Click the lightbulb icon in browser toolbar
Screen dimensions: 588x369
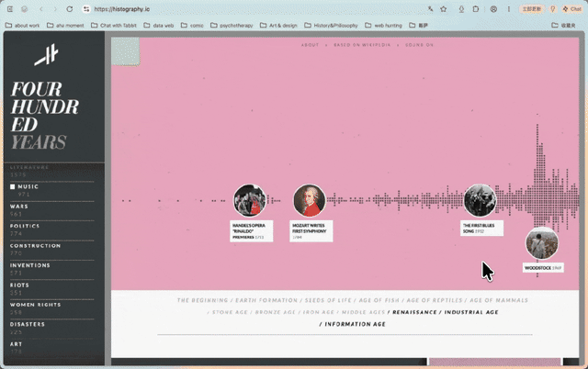click(x=552, y=9)
